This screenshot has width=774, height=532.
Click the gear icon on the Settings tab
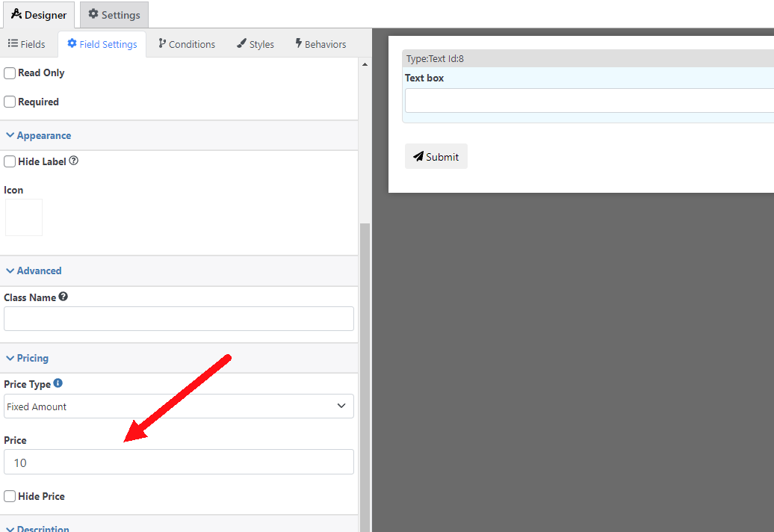click(x=93, y=14)
